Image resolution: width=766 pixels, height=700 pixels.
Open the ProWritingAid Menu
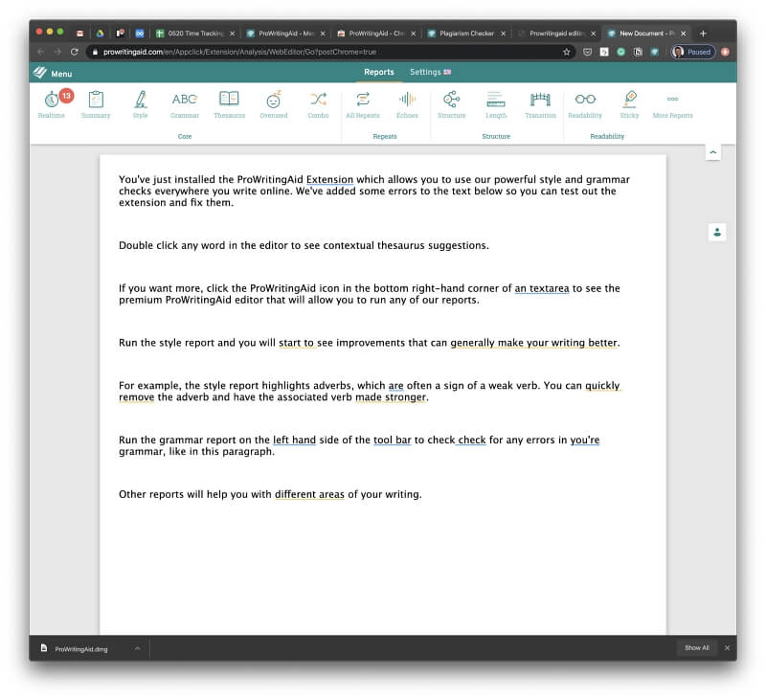point(53,74)
